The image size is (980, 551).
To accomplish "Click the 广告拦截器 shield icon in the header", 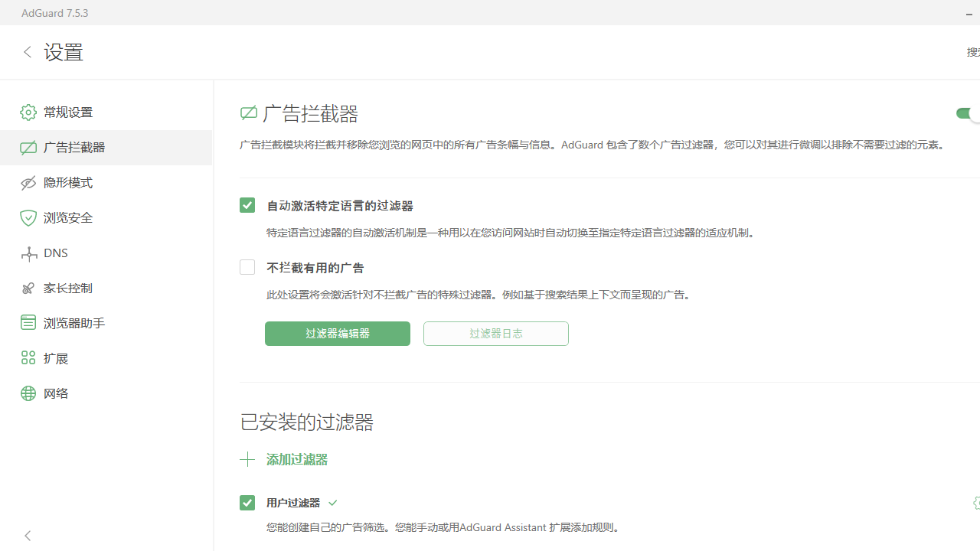I will [x=248, y=112].
